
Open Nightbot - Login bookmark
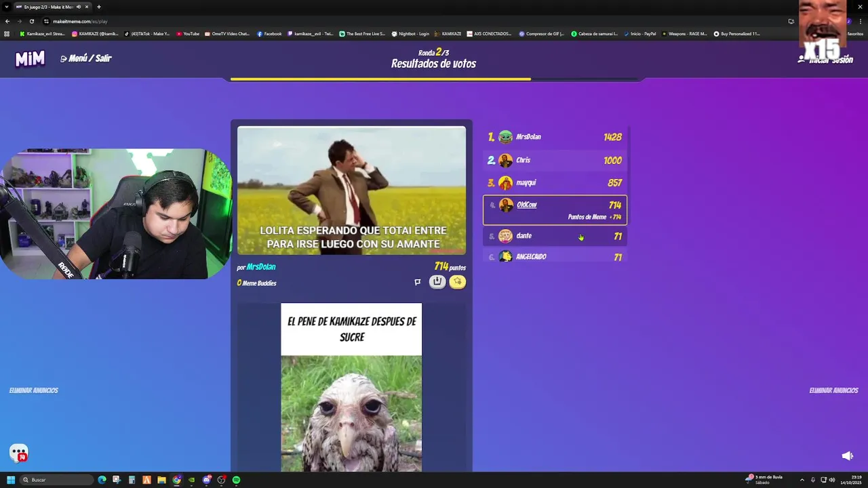pos(411,33)
